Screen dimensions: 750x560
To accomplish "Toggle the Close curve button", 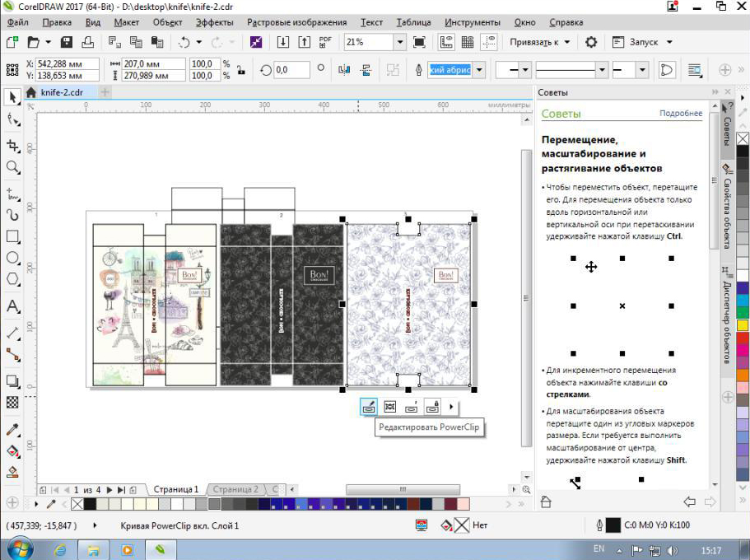I will pyautogui.click(x=666, y=70).
